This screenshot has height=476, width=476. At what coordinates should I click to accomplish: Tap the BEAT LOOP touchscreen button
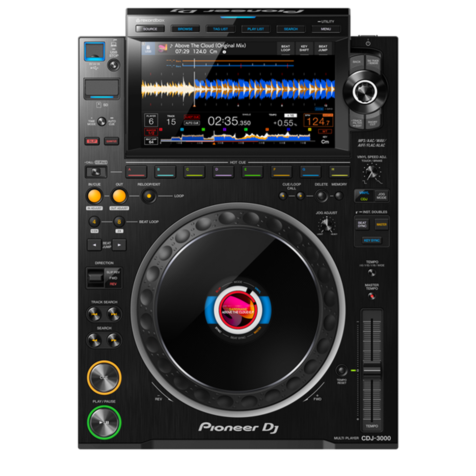coord(285,48)
